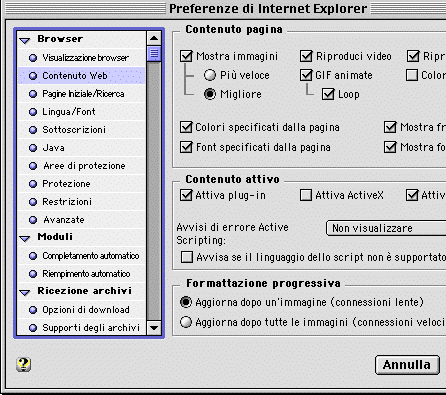Click the sidebar scrollbar thumb
Screen dimensions: 446x395
pos(154,54)
